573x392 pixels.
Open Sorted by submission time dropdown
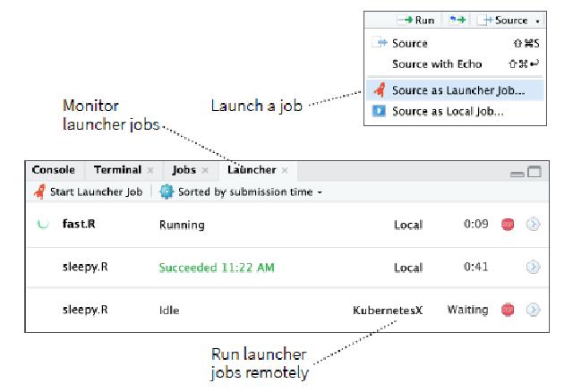click(241, 192)
